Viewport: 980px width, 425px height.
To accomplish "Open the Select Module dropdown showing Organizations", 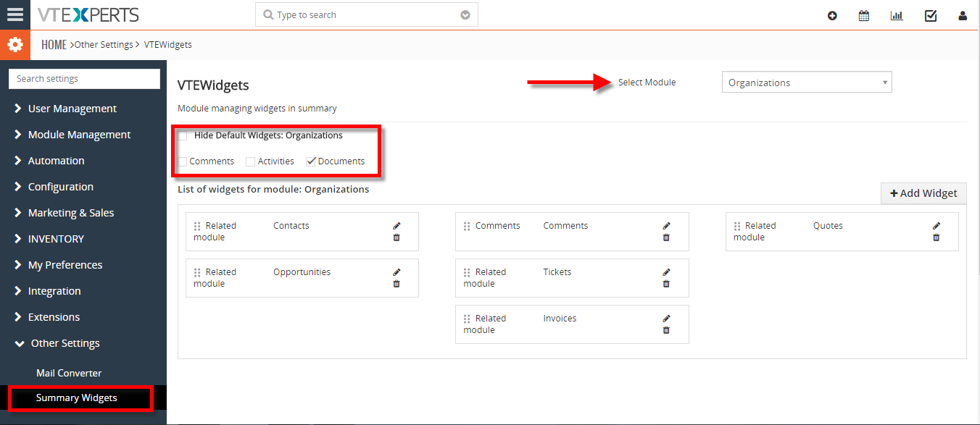I will click(x=807, y=83).
